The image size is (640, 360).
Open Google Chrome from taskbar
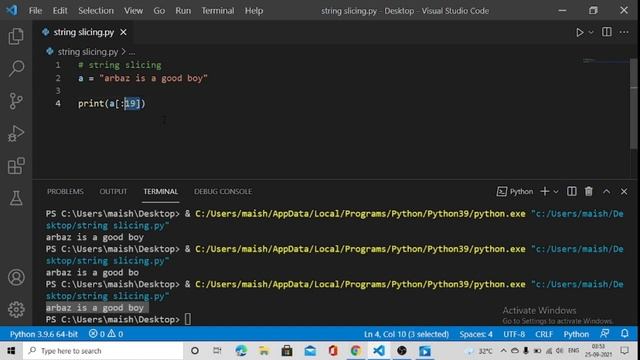point(356,351)
